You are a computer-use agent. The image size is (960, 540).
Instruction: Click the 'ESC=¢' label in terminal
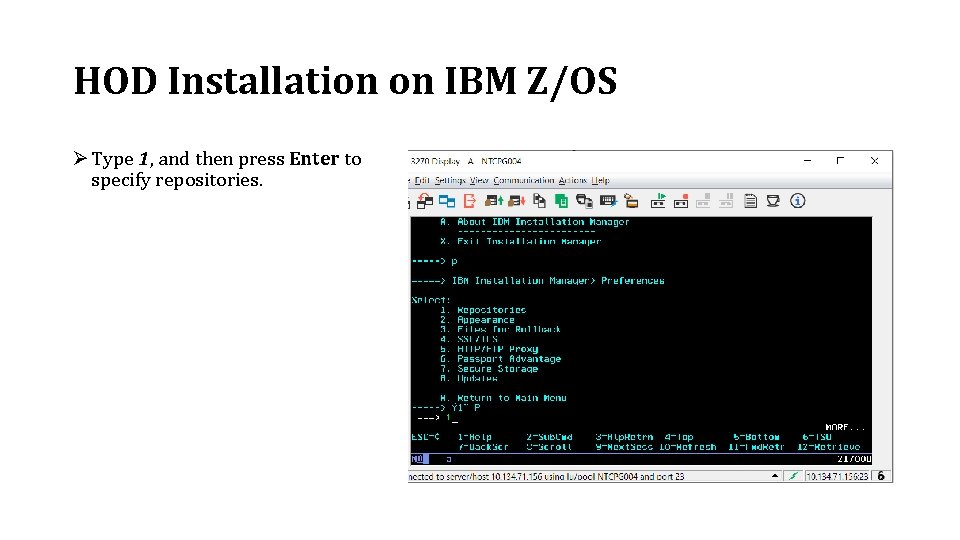click(426, 437)
